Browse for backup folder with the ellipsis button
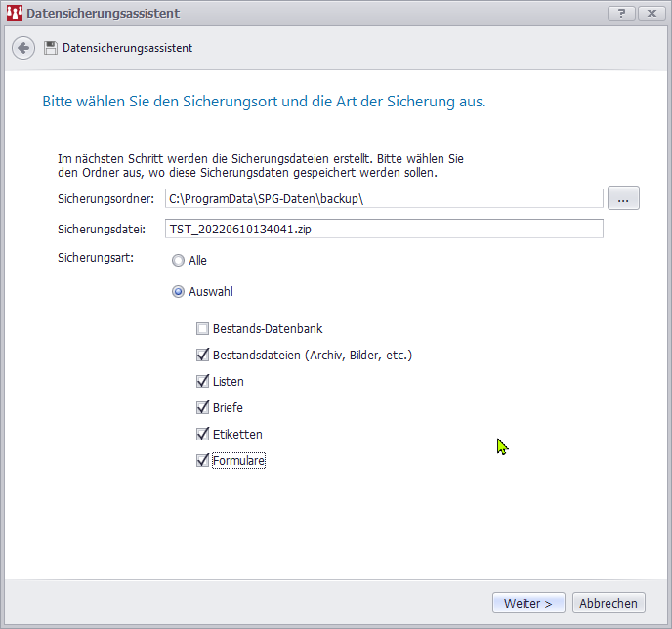The image size is (672, 629). pyautogui.click(x=623, y=198)
